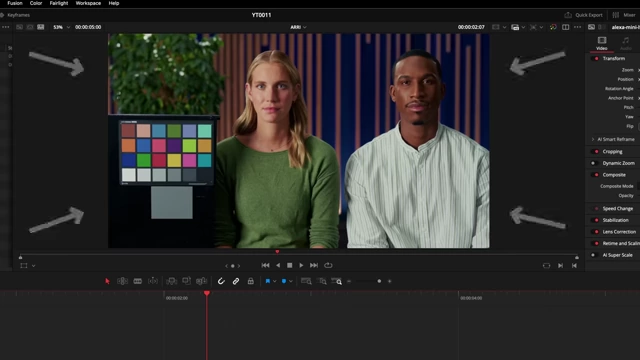Open the Keyframes panel button
This screenshot has width=640, height=360.
(15, 15)
